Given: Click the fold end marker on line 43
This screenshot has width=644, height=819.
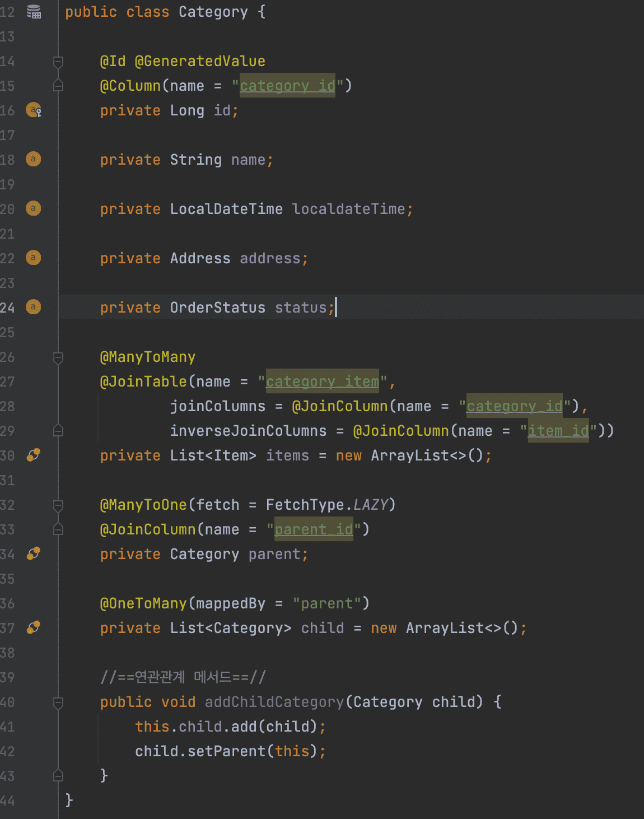Looking at the screenshot, I should point(58,775).
